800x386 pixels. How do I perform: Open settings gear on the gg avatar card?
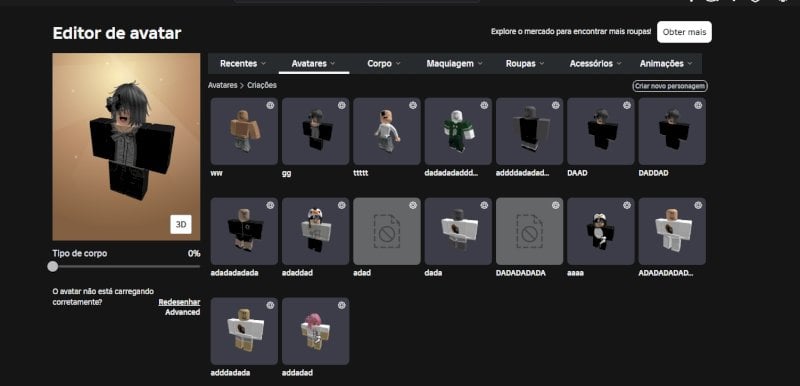pos(342,105)
